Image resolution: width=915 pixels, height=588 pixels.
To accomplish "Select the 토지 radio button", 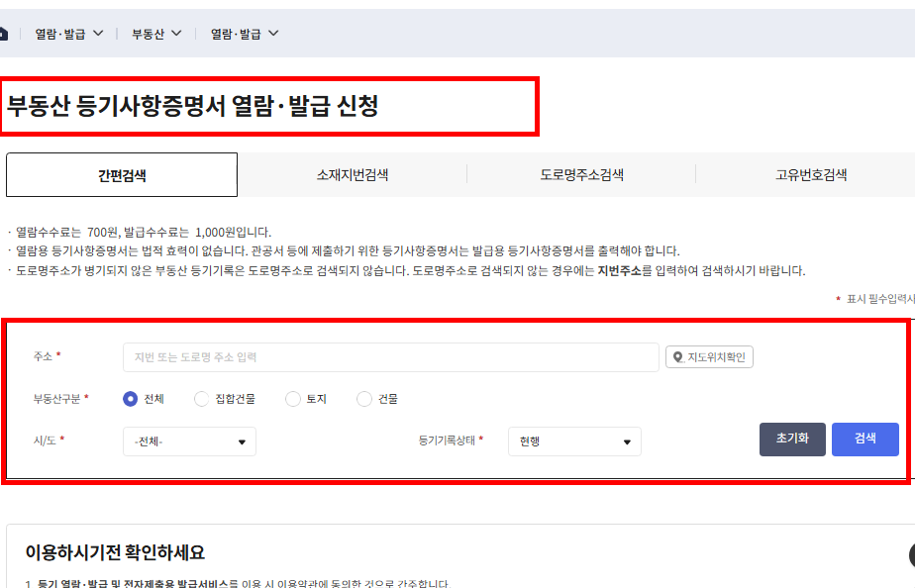I will coord(292,398).
